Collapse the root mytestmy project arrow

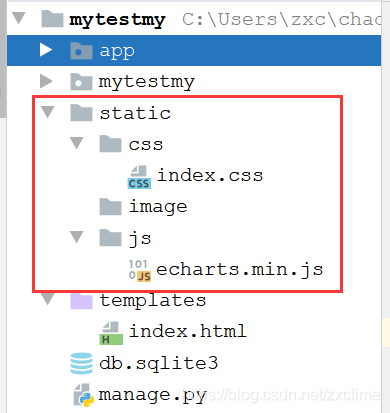click(19, 18)
